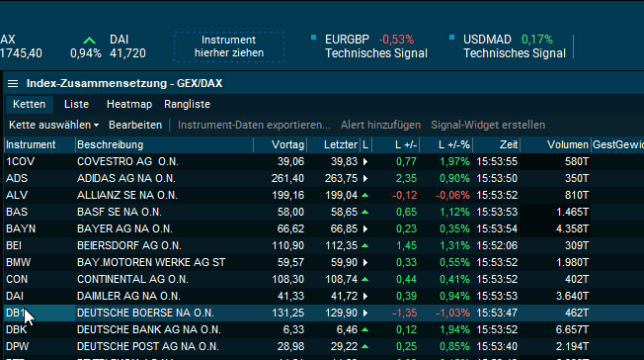Sort by the Zeit column header

point(497,144)
